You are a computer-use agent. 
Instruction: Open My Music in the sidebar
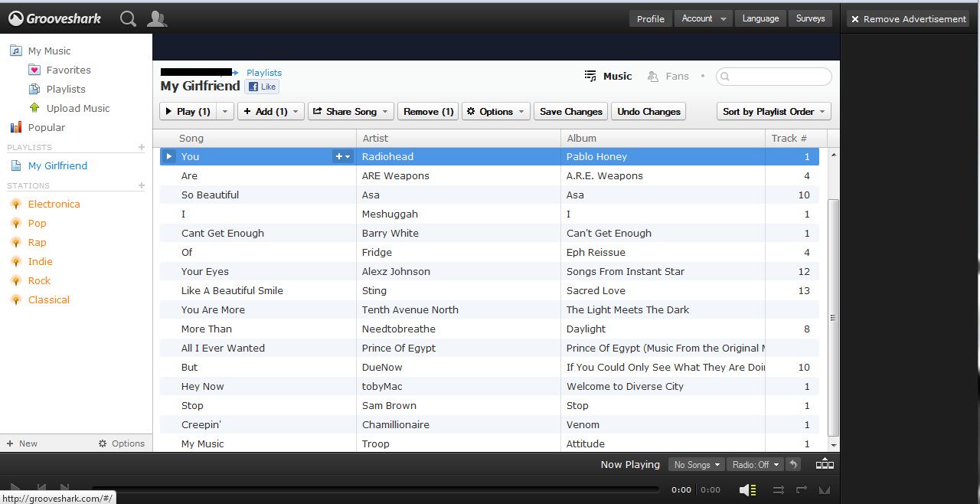click(x=49, y=51)
